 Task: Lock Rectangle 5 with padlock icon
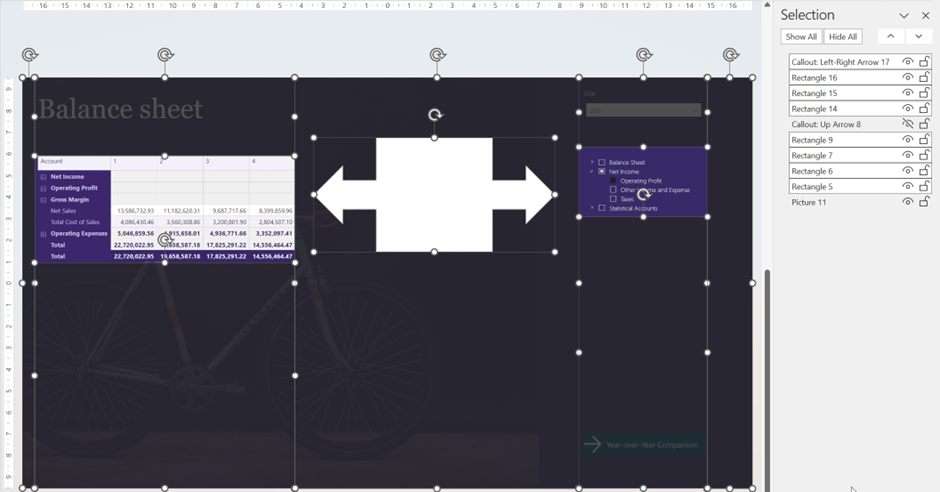[924, 186]
